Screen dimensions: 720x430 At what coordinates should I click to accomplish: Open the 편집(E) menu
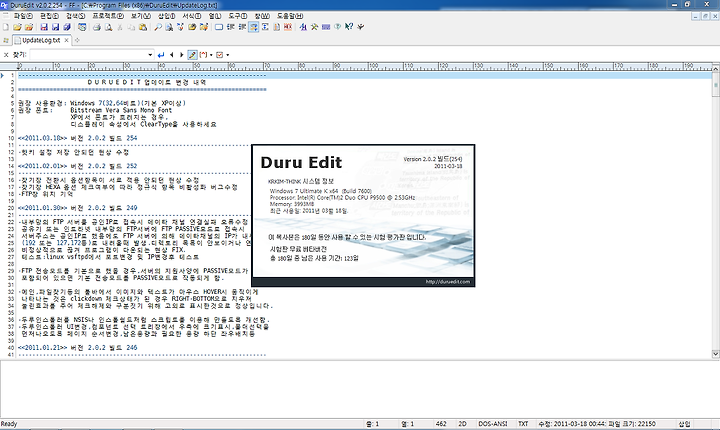tap(49, 16)
